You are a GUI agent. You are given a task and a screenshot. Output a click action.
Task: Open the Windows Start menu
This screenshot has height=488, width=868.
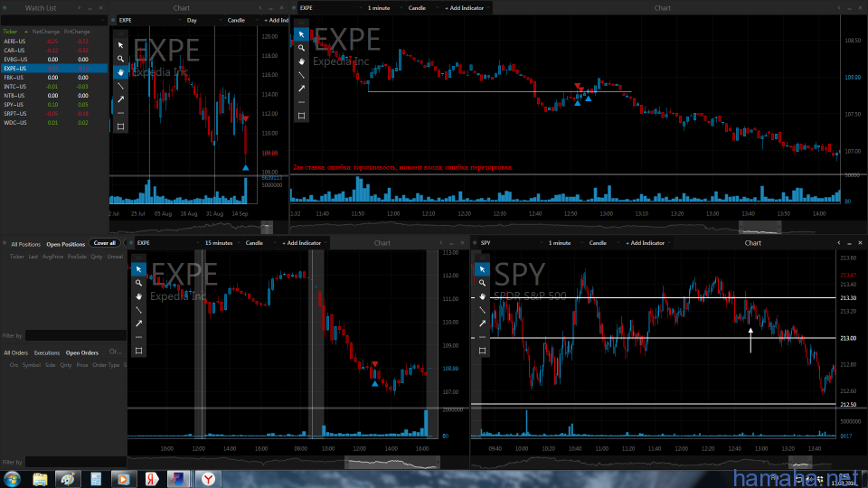click(x=12, y=479)
